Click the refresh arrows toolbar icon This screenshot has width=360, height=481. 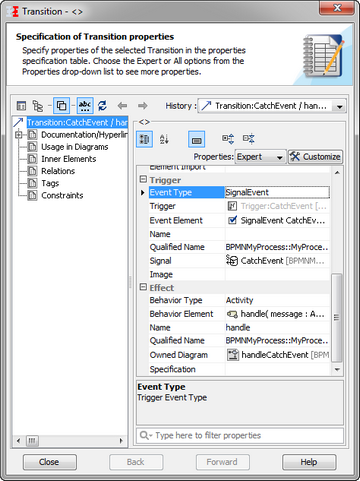tap(102, 106)
